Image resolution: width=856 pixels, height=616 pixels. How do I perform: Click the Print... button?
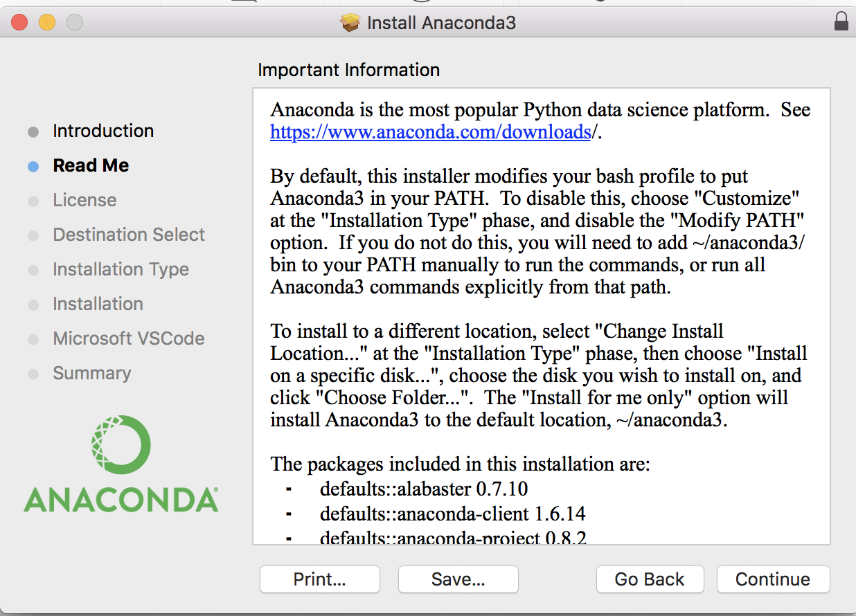coord(319,579)
